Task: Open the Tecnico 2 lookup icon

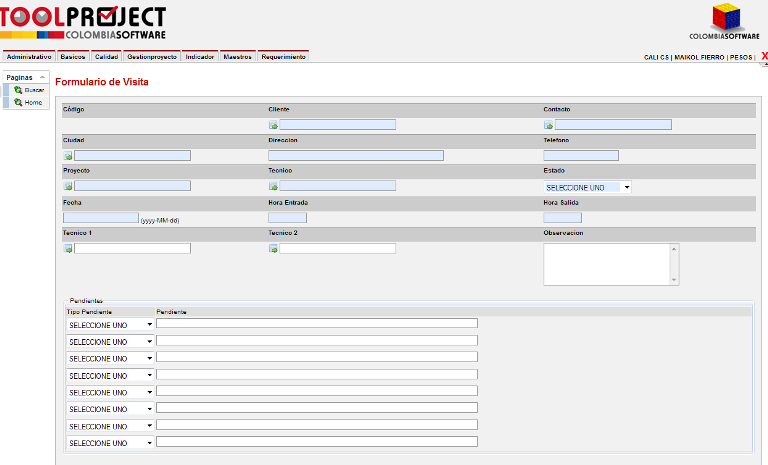Action: pos(273,248)
